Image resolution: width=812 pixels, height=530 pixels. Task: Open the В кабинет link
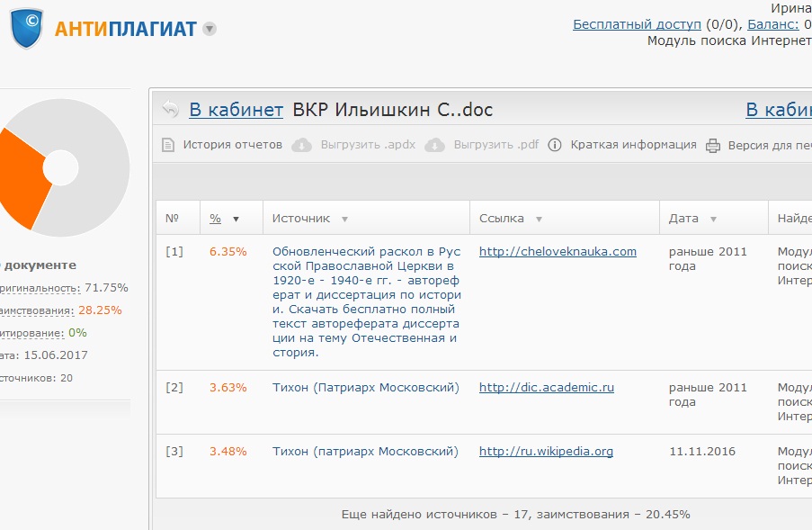(x=236, y=110)
